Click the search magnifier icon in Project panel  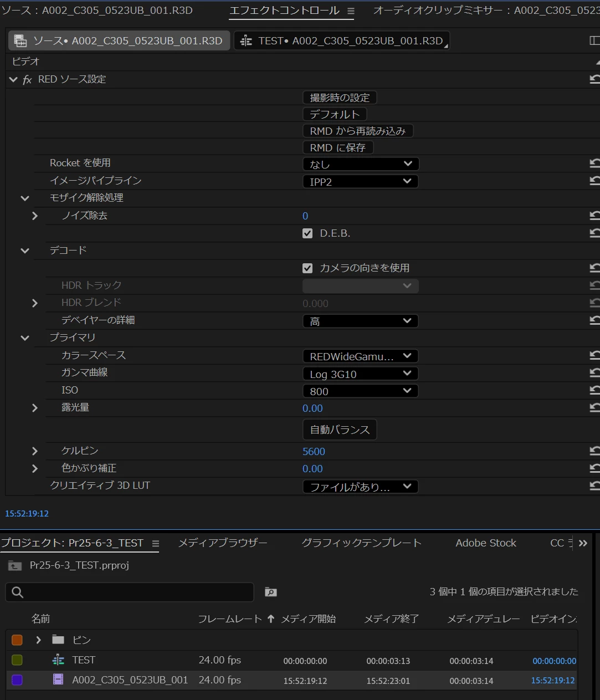(18, 592)
